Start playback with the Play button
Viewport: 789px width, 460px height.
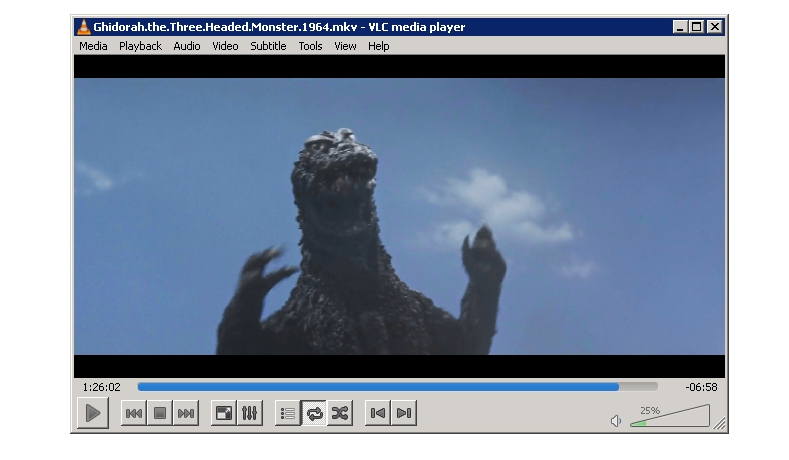point(93,413)
